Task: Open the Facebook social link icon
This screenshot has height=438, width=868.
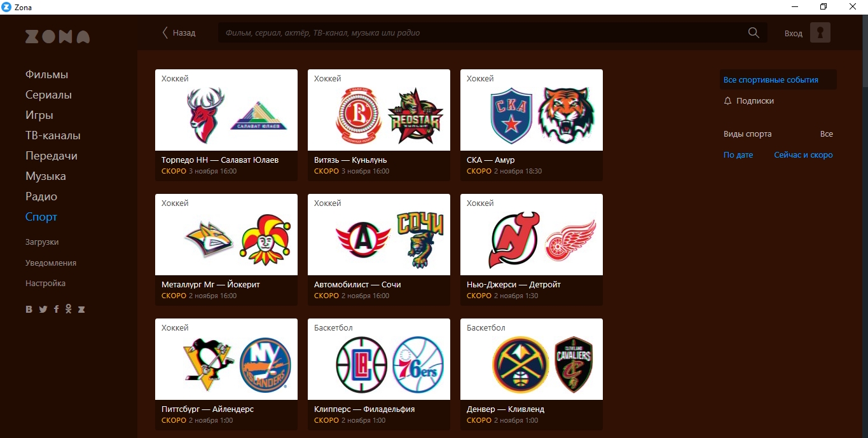Action: tap(56, 309)
